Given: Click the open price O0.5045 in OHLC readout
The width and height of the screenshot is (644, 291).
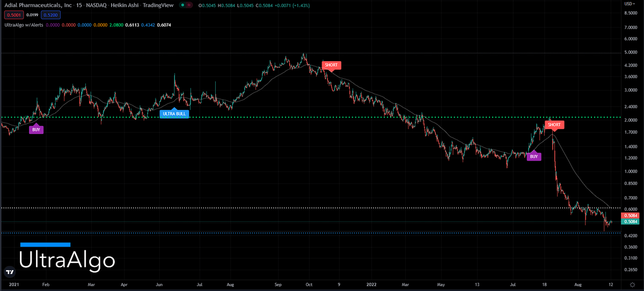Looking at the screenshot, I should click(207, 5).
